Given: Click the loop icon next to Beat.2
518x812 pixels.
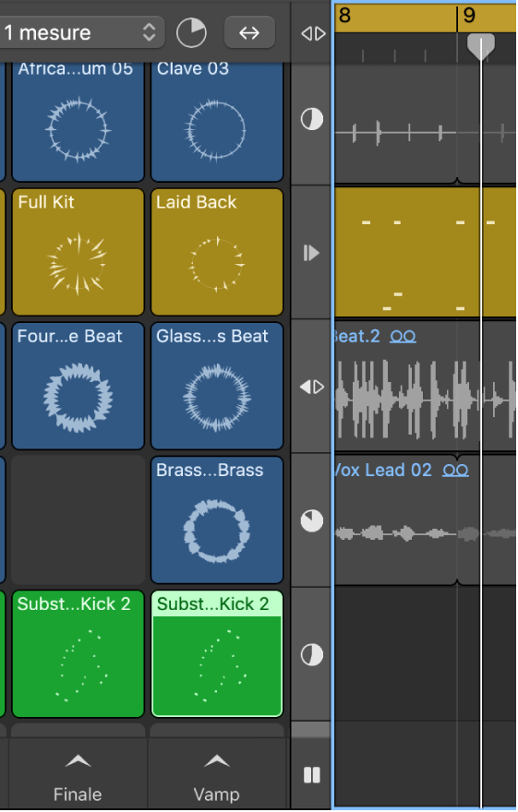Looking at the screenshot, I should (x=403, y=337).
